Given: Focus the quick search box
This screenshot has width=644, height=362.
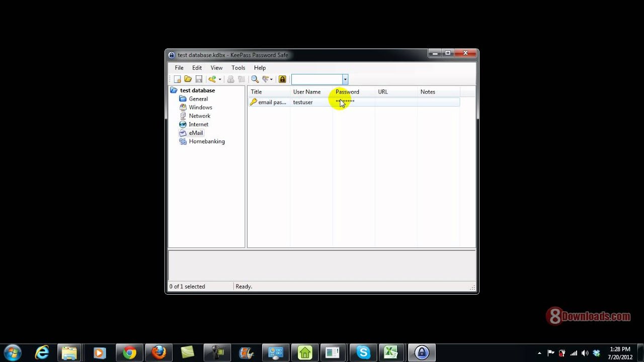Looking at the screenshot, I should pos(317,79).
